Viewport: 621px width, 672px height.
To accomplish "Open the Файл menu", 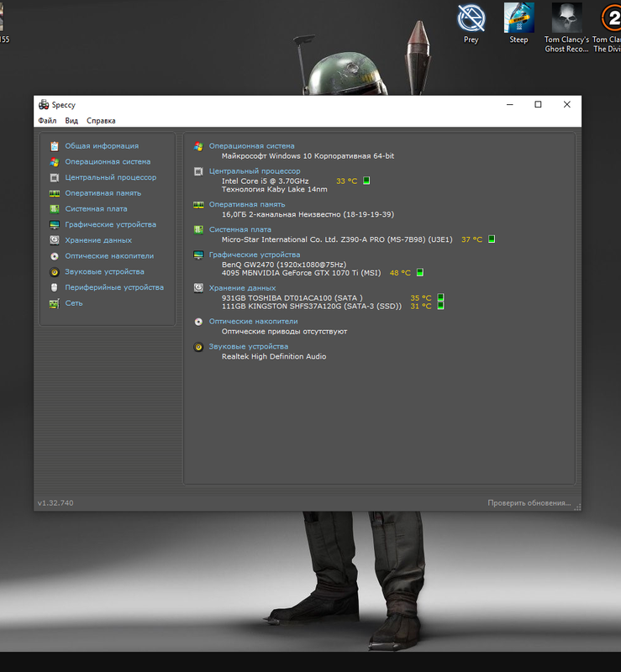I will pos(47,121).
